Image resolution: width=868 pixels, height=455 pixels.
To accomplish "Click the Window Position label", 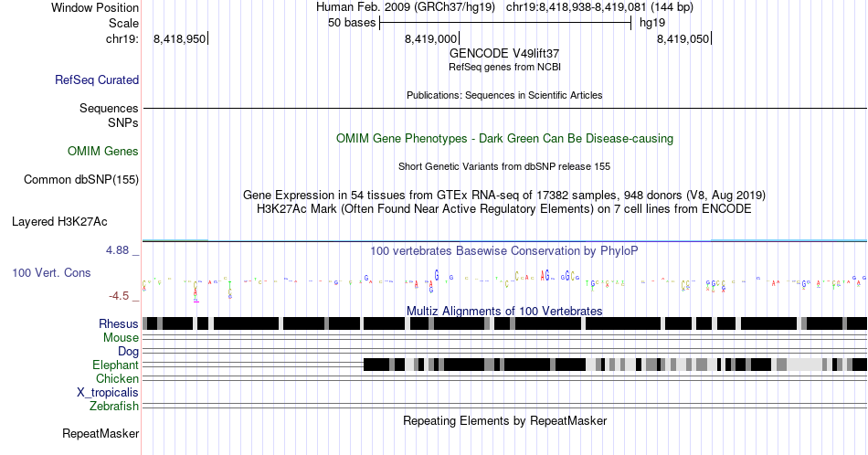I will [x=95, y=7].
